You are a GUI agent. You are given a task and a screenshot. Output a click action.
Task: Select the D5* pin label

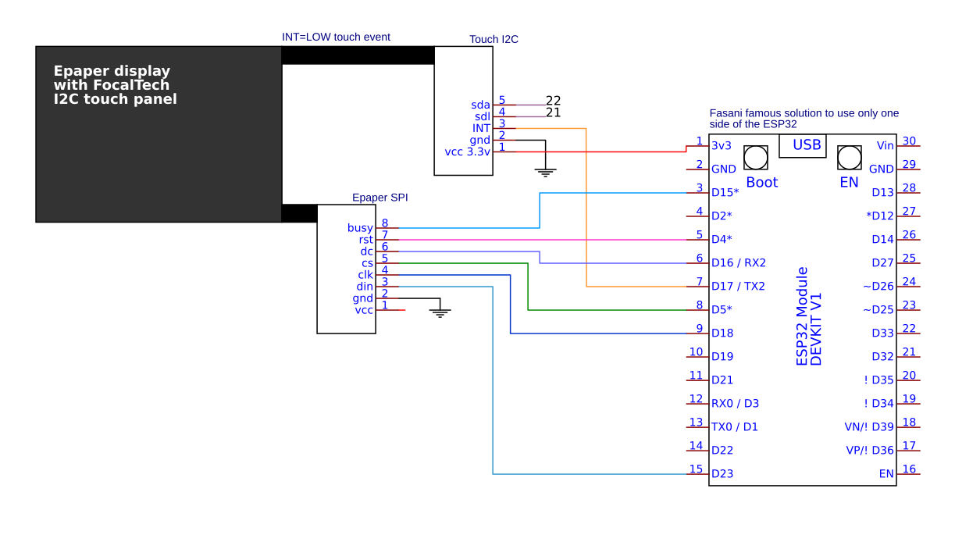(722, 309)
